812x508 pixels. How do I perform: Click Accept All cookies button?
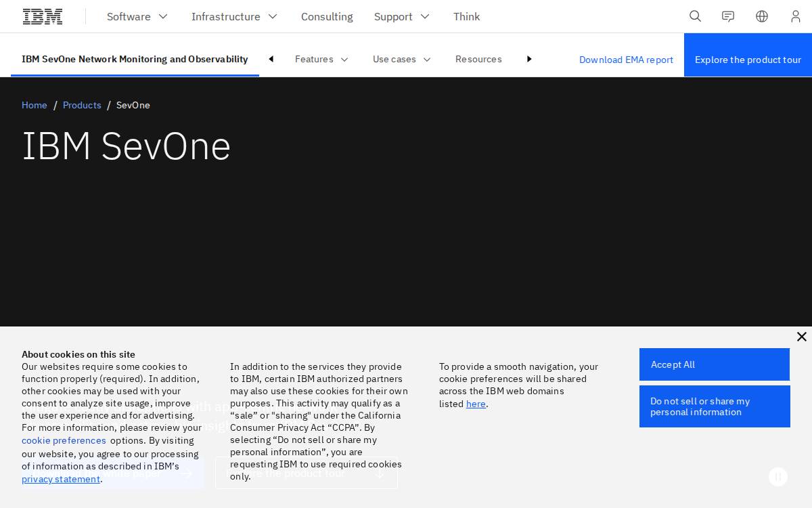click(x=715, y=364)
